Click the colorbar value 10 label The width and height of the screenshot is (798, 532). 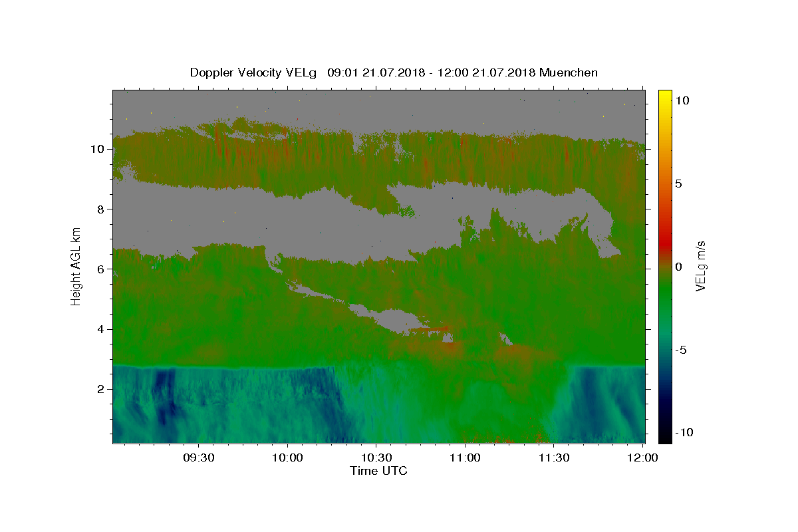[x=682, y=100]
